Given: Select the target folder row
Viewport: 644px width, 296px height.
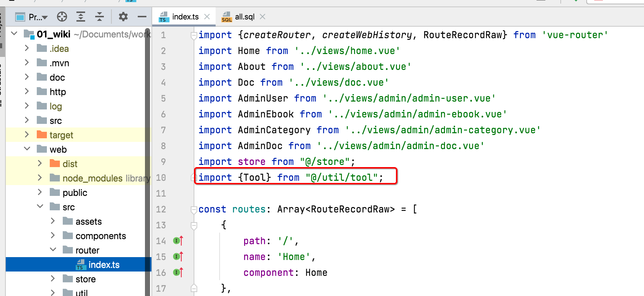Looking at the screenshot, I should point(76,135).
